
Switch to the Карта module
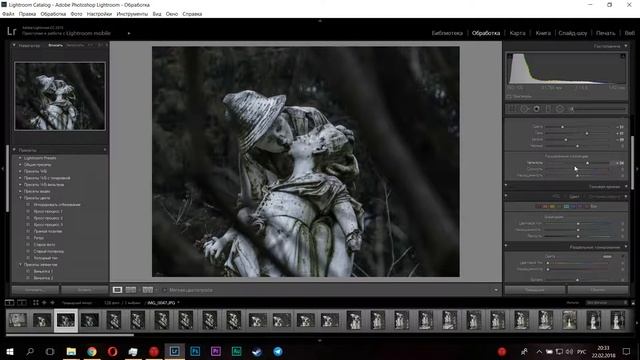click(517, 33)
